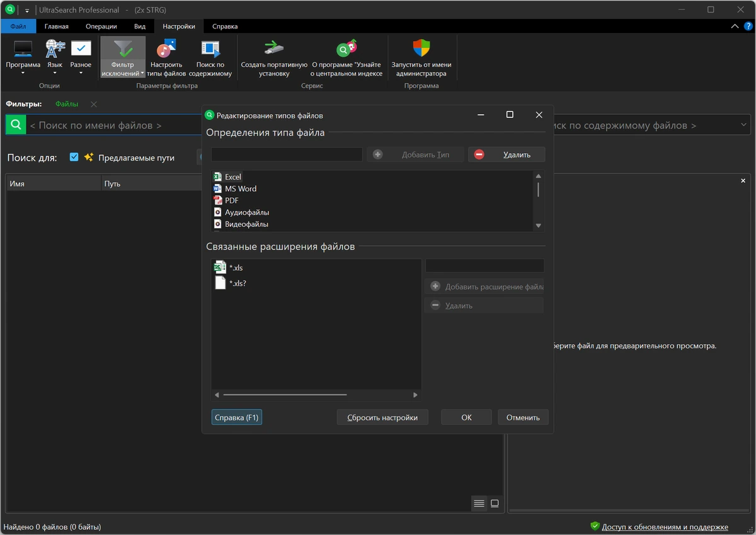Click the green search magnifier button
The height and width of the screenshot is (535, 756).
(x=16, y=125)
